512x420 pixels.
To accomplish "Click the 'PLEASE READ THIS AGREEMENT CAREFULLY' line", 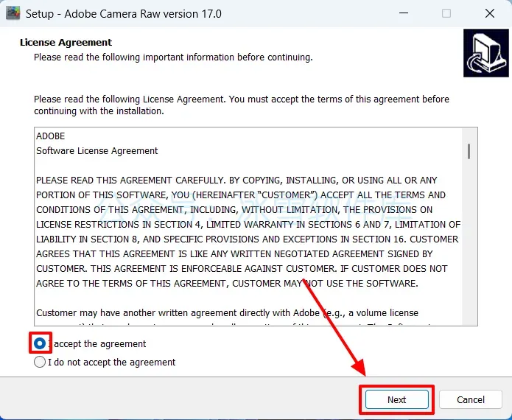I will point(236,181).
